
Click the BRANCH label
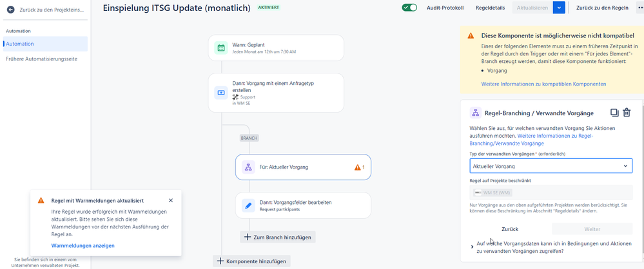coord(249,138)
